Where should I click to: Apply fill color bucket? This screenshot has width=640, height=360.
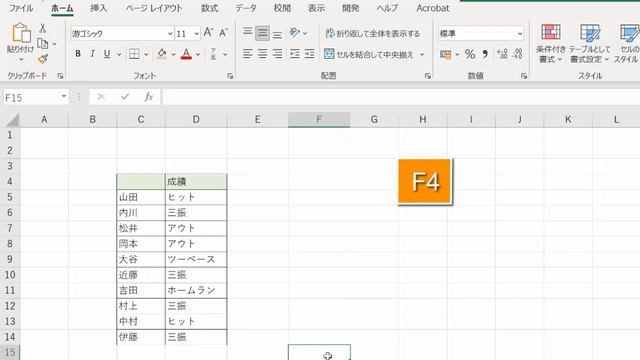(x=162, y=54)
